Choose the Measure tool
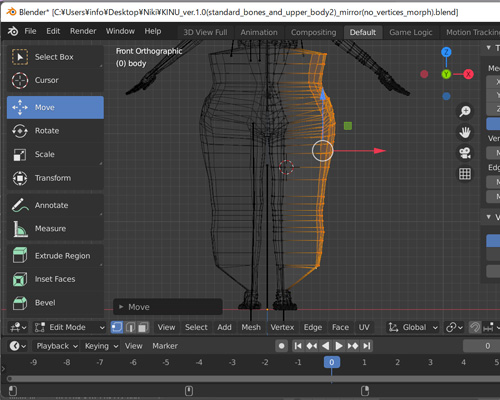 55,229
